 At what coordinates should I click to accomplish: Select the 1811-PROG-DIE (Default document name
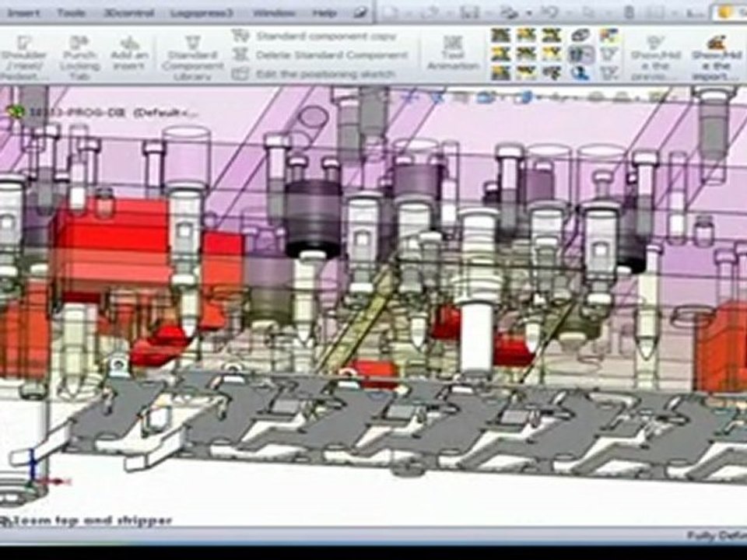tap(114, 112)
